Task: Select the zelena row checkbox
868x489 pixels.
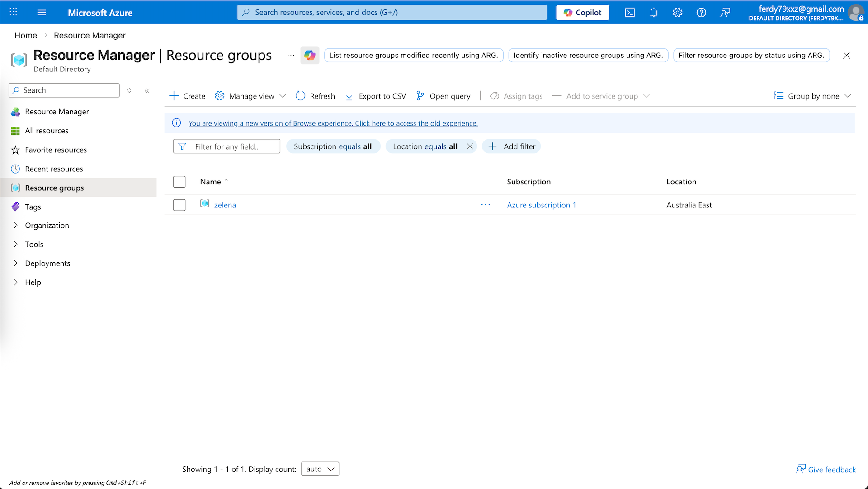Action: point(179,205)
